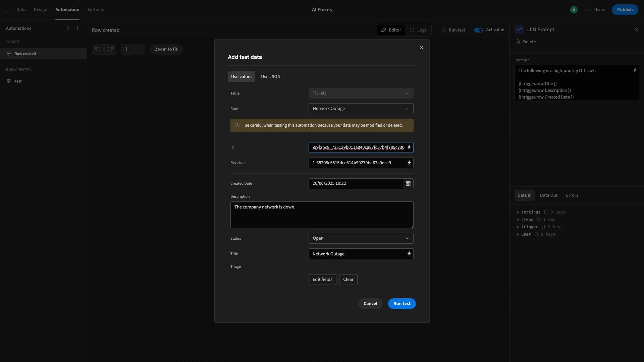The height and width of the screenshot is (362, 644).
Task: Expand the settings node in Data In
Action: point(518,212)
